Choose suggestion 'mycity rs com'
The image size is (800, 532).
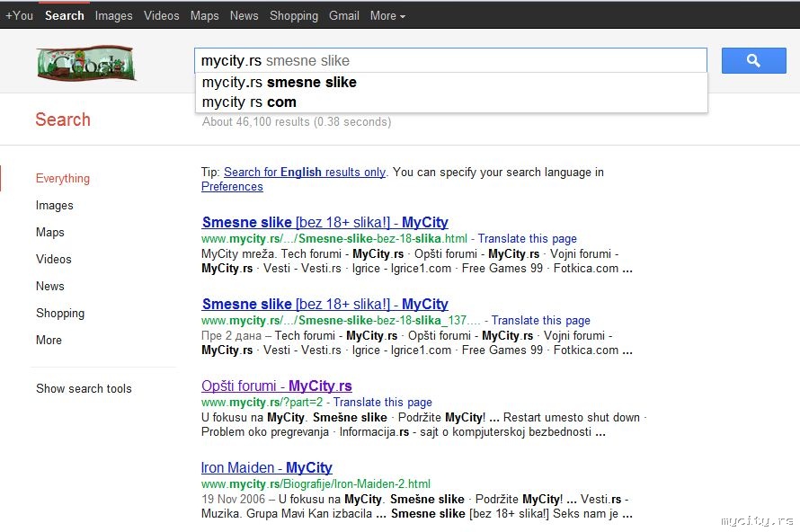451,102
